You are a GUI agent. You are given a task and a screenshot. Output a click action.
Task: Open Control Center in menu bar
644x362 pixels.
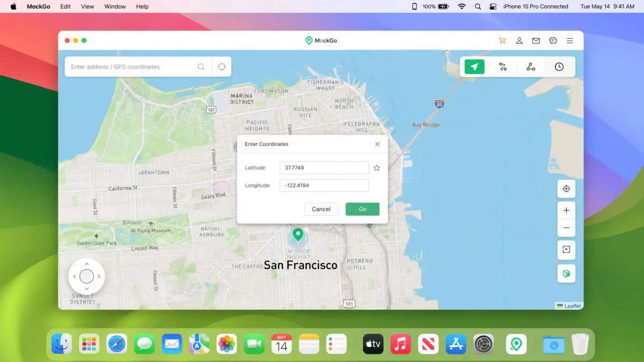[x=493, y=6]
